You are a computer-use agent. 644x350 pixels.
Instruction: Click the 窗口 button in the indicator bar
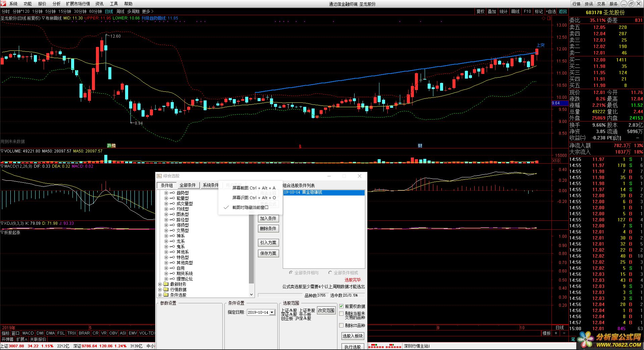pyautogui.click(x=15, y=333)
